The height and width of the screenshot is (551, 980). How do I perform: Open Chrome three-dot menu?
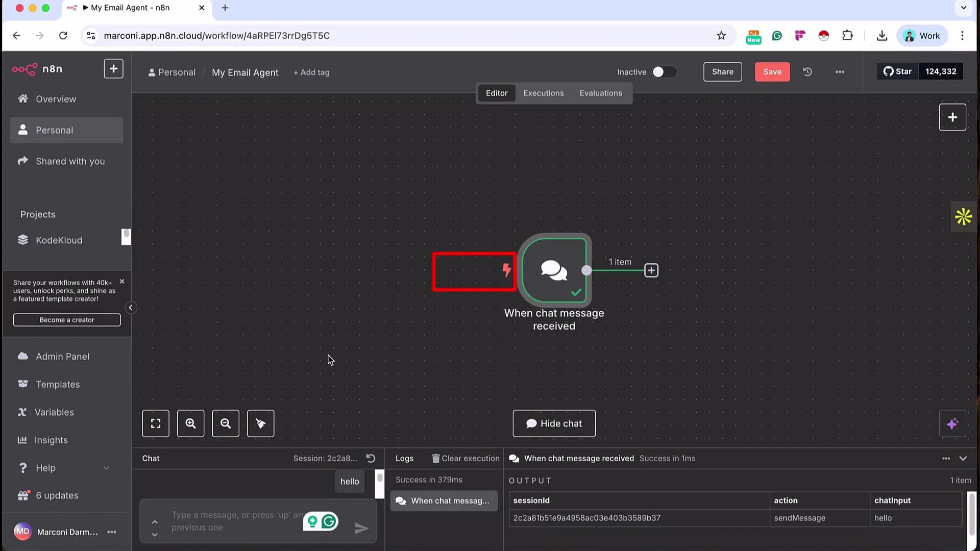pyautogui.click(x=962, y=36)
